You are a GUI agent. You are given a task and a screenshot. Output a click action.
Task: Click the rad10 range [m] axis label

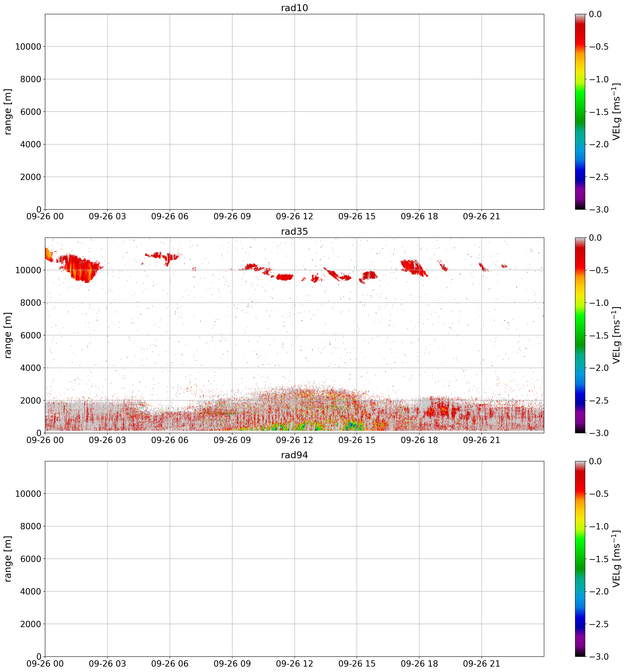pyautogui.click(x=8, y=112)
